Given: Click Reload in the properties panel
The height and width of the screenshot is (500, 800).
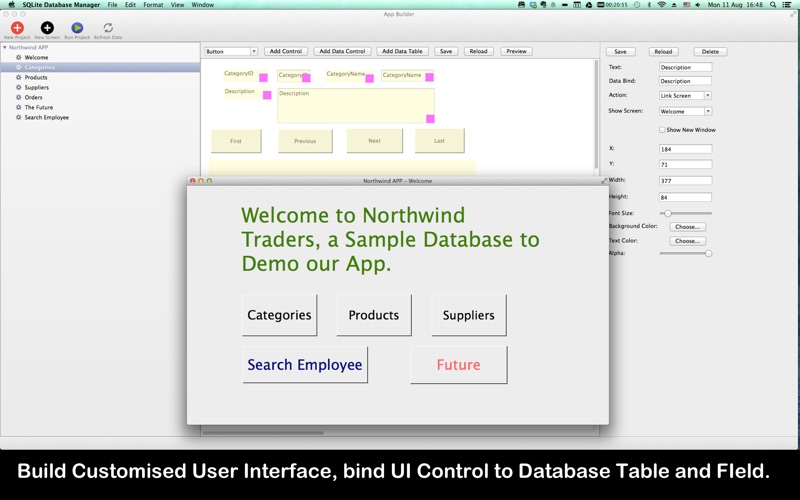Looking at the screenshot, I should [x=663, y=52].
